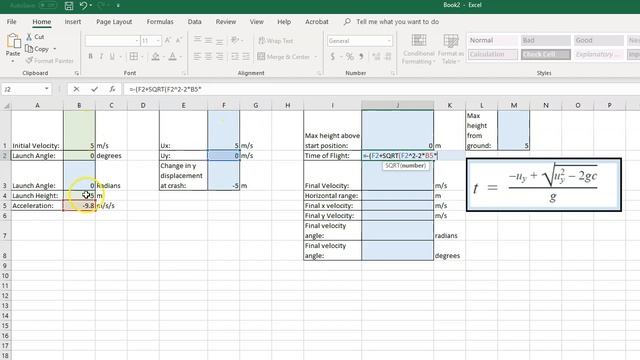640x360 pixels.
Task: Open Format as Table menu
Action: pos(451,49)
